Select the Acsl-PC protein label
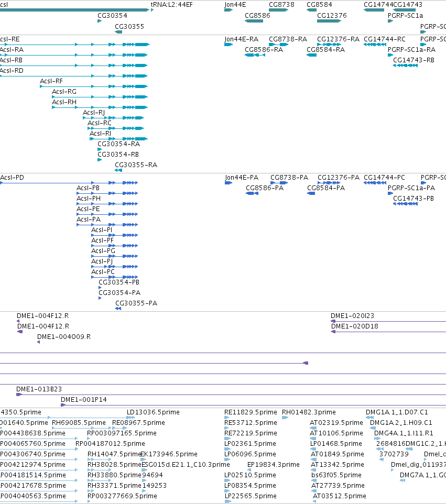 point(103,271)
